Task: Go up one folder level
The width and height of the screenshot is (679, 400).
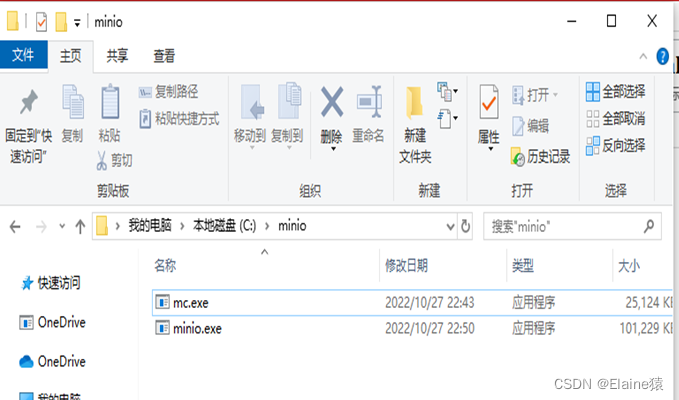Action: point(80,226)
